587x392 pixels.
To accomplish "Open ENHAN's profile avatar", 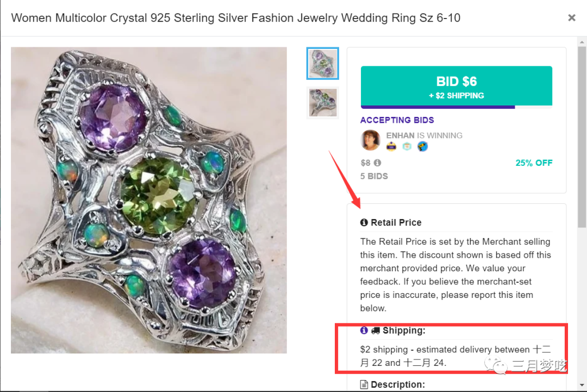I will click(371, 140).
